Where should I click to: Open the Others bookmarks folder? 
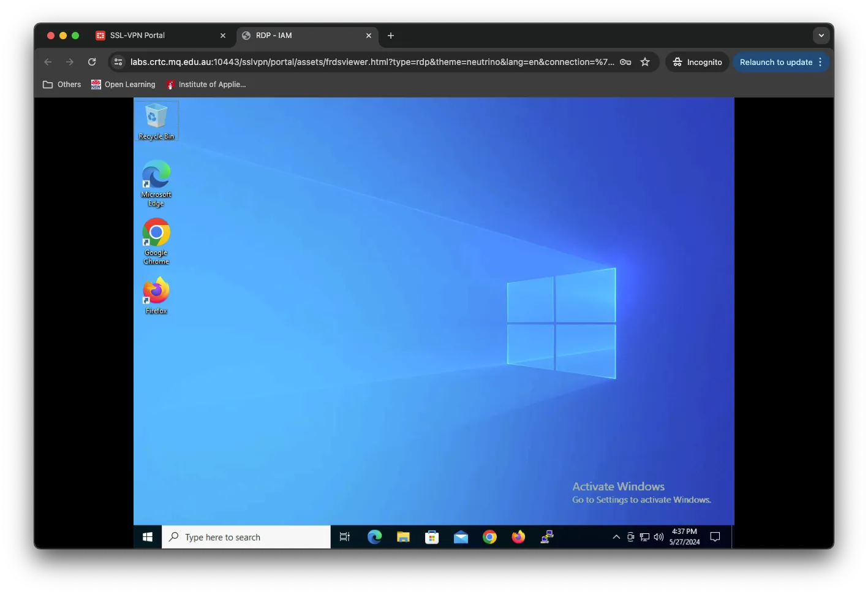(62, 85)
